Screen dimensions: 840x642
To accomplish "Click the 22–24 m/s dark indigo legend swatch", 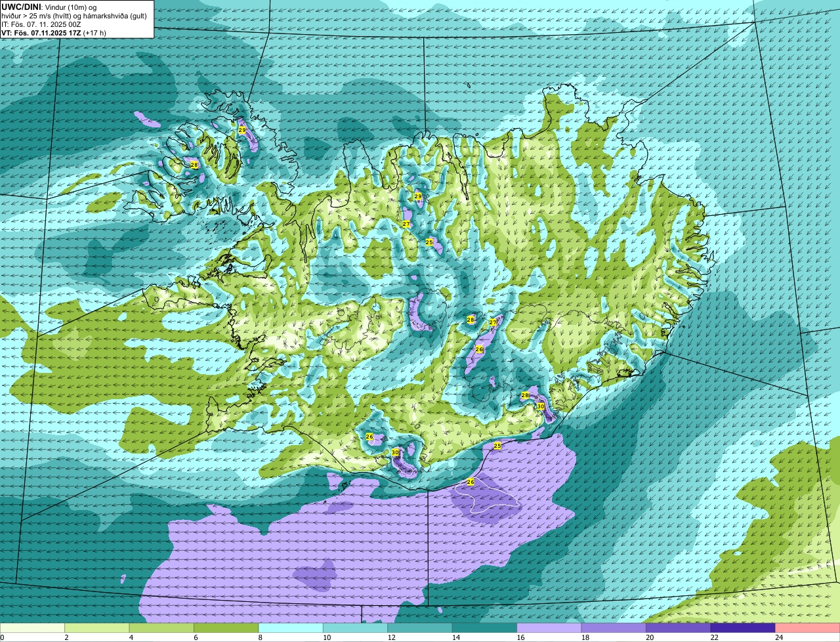I will [x=743, y=628].
